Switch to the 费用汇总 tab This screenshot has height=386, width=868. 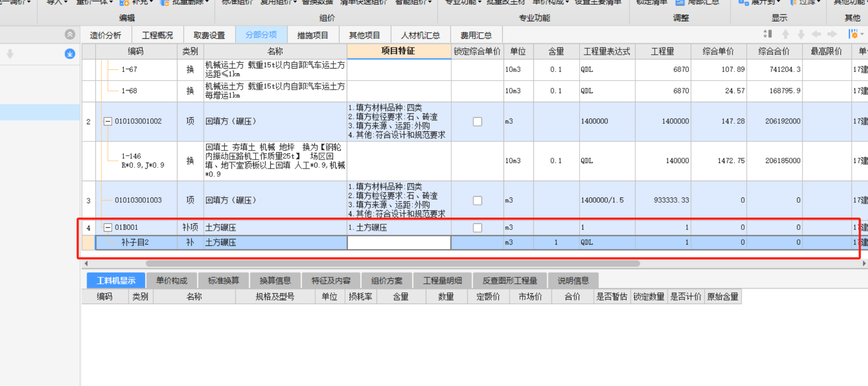(476, 35)
